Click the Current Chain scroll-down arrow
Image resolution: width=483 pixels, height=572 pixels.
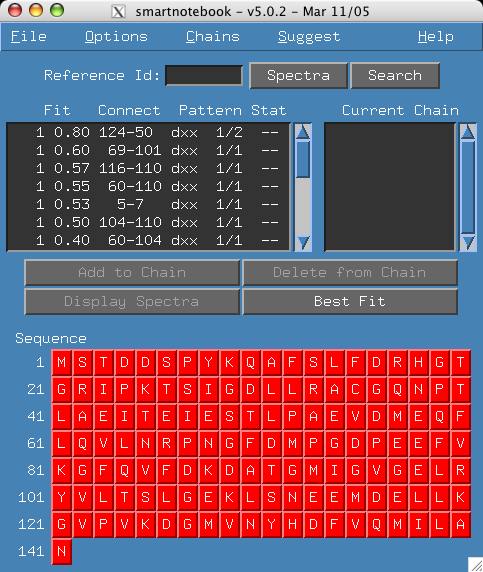(468, 242)
